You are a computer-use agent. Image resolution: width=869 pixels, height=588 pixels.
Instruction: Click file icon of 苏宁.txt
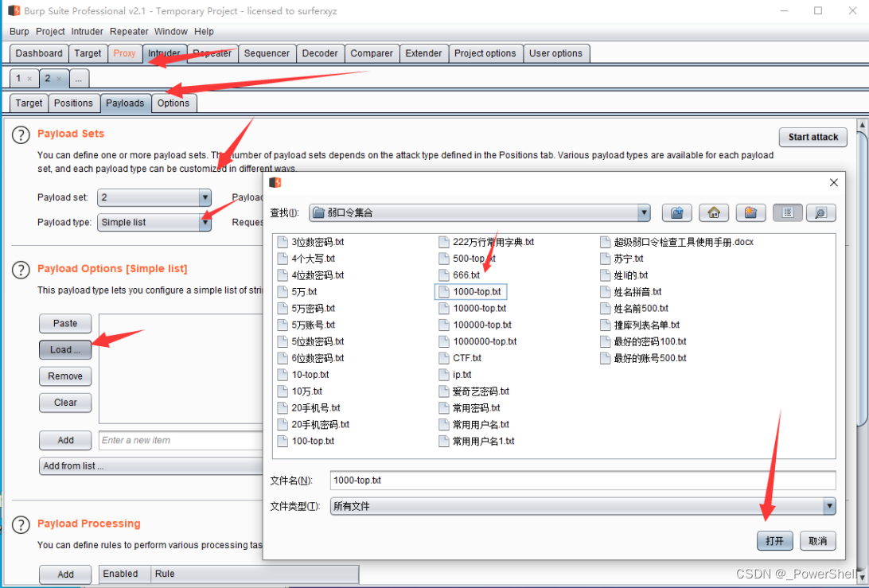coord(605,259)
